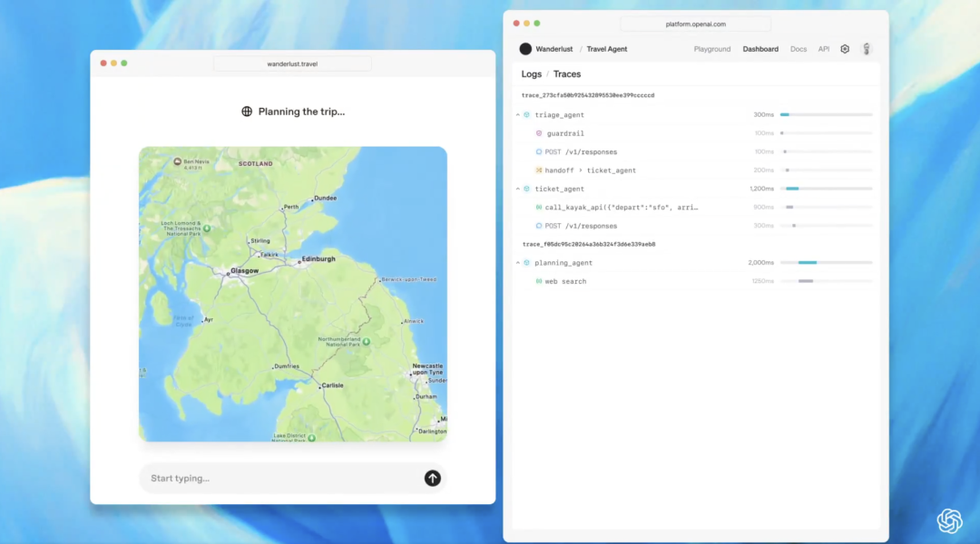Select the ticket_agent row label
Screen dimensions: 980x544
[559, 189]
